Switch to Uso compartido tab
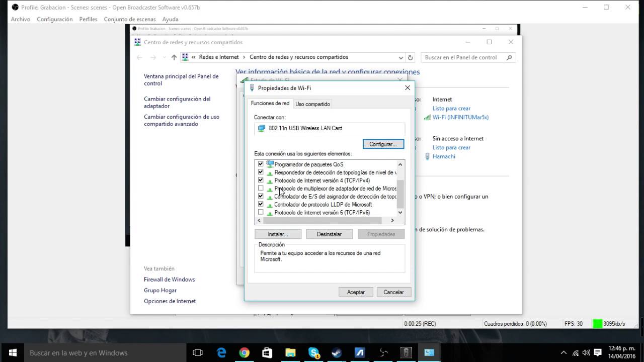The width and height of the screenshot is (644, 362). coord(312,104)
